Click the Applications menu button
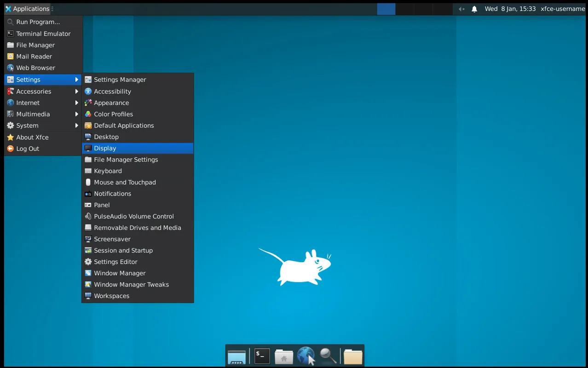 click(27, 9)
